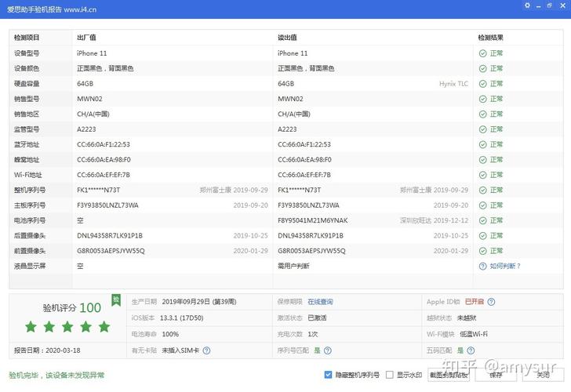Click help icon beside 未插入SIM卡
This screenshot has width=571, height=392.
[206, 350]
